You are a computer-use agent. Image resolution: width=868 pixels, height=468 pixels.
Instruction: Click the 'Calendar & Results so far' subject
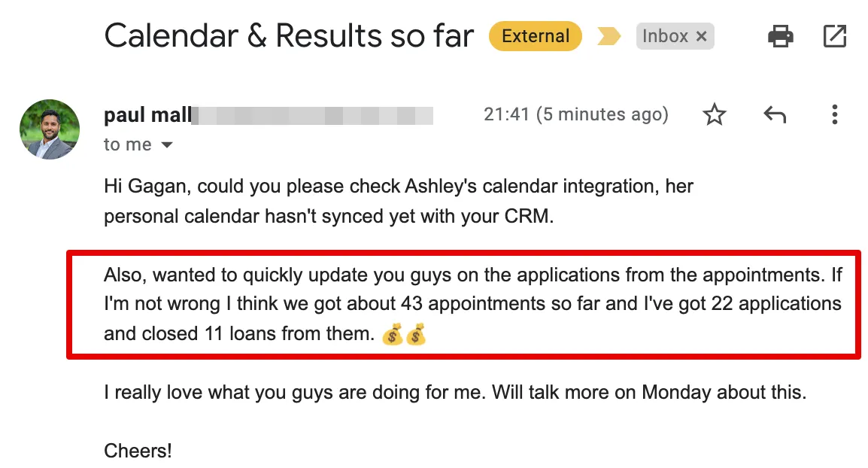point(289,36)
